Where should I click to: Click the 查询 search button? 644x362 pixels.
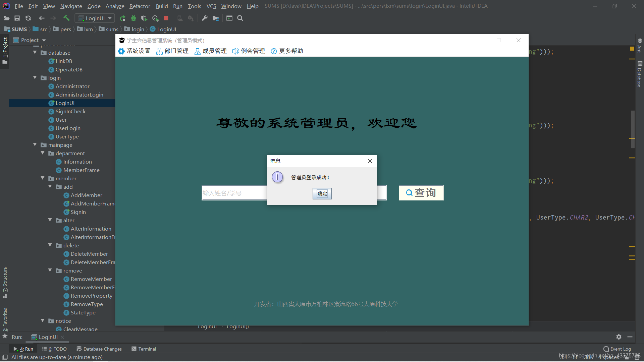421,193
